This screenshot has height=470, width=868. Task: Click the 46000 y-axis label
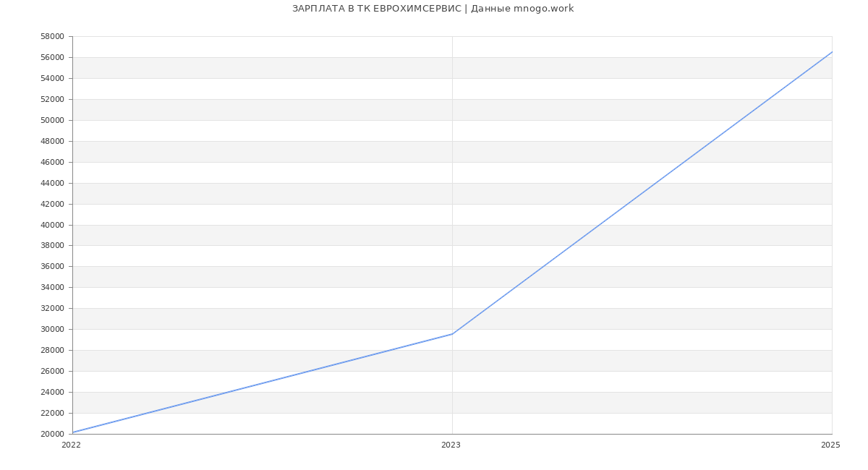pos(51,162)
